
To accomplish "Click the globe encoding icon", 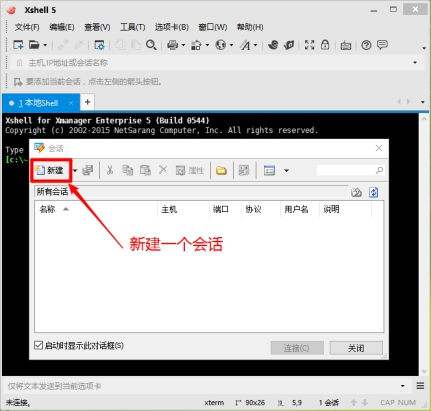I will 220,45.
